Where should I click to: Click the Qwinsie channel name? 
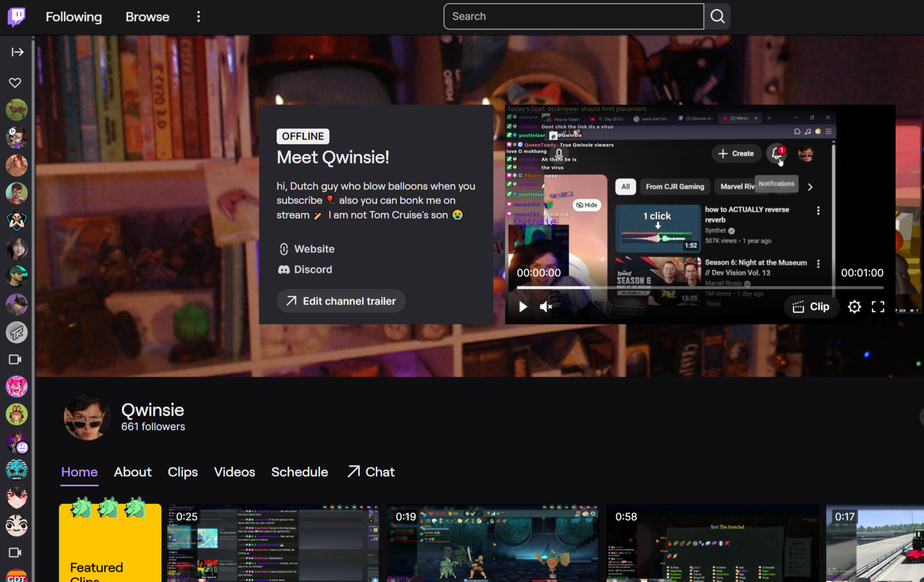(152, 410)
